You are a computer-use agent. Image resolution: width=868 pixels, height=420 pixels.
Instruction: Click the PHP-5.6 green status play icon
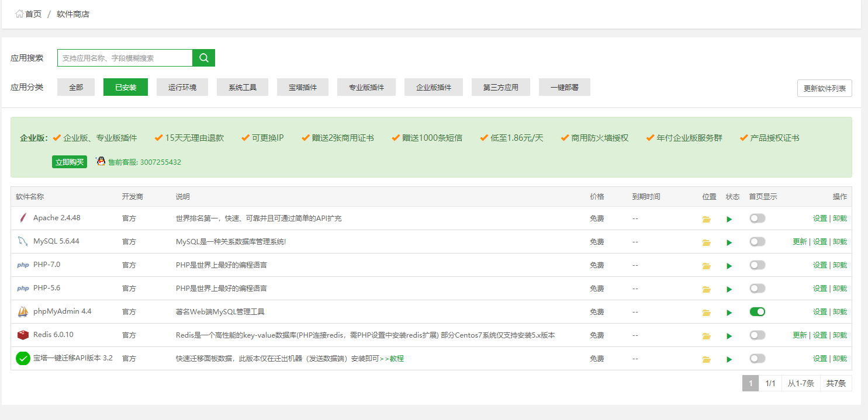coord(729,289)
